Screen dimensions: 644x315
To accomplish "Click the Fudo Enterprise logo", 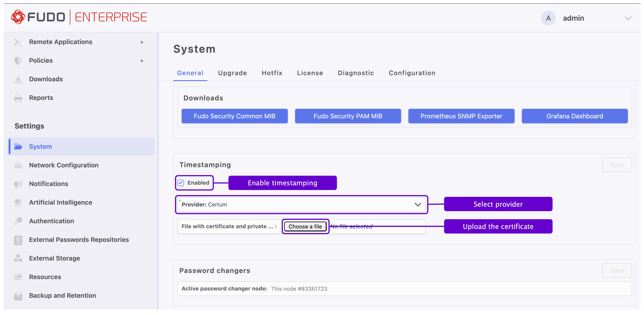I will tap(79, 17).
